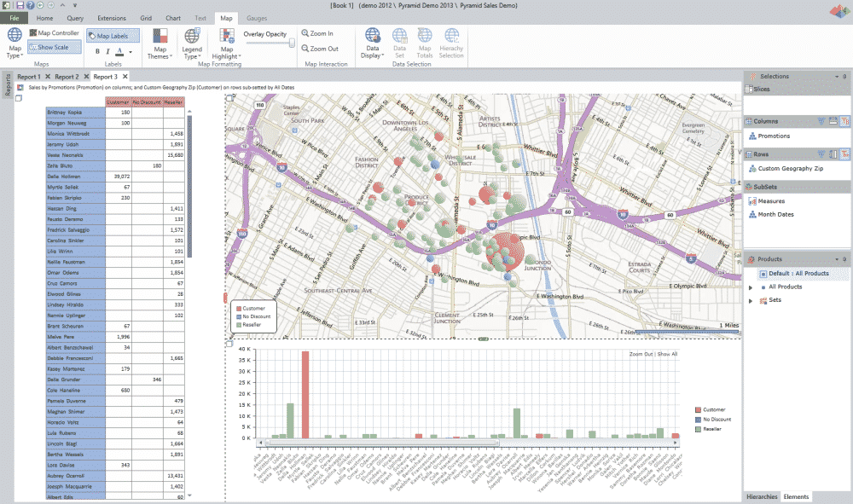Toggle the rightmost Rows header icon
The image size is (853, 504).
tap(844, 154)
